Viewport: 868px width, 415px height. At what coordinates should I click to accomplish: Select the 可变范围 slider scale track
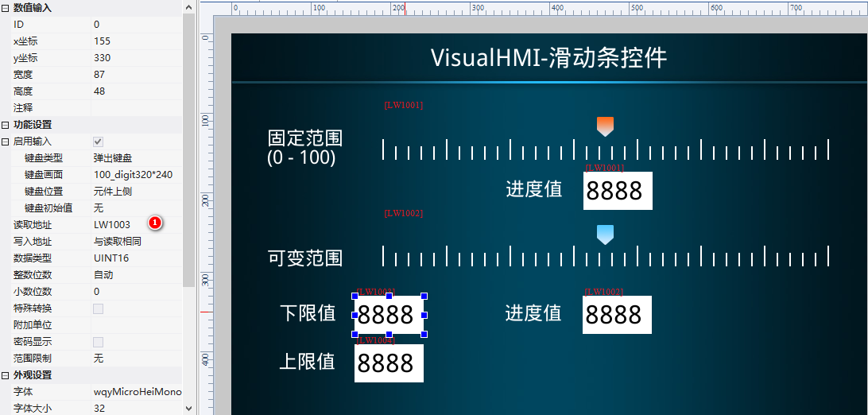point(606,256)
